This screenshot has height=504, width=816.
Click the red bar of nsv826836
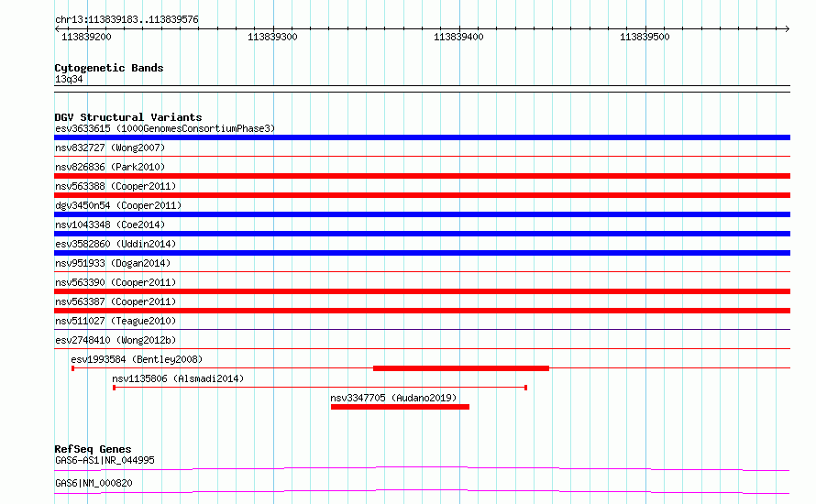[x=422, y=176]
